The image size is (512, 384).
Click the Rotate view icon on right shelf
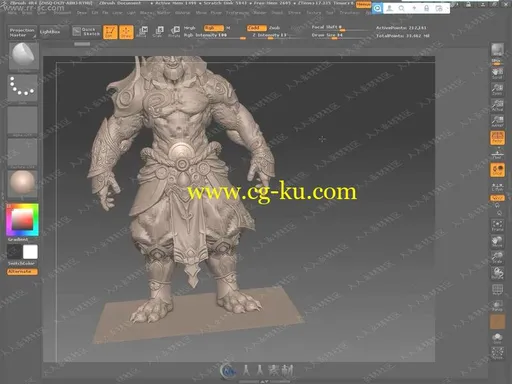497,273
